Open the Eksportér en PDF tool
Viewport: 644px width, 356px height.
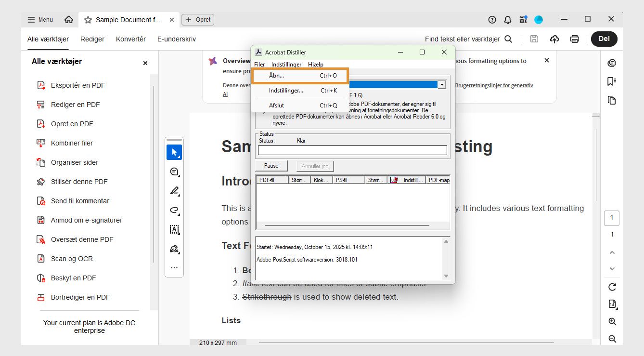71,85
